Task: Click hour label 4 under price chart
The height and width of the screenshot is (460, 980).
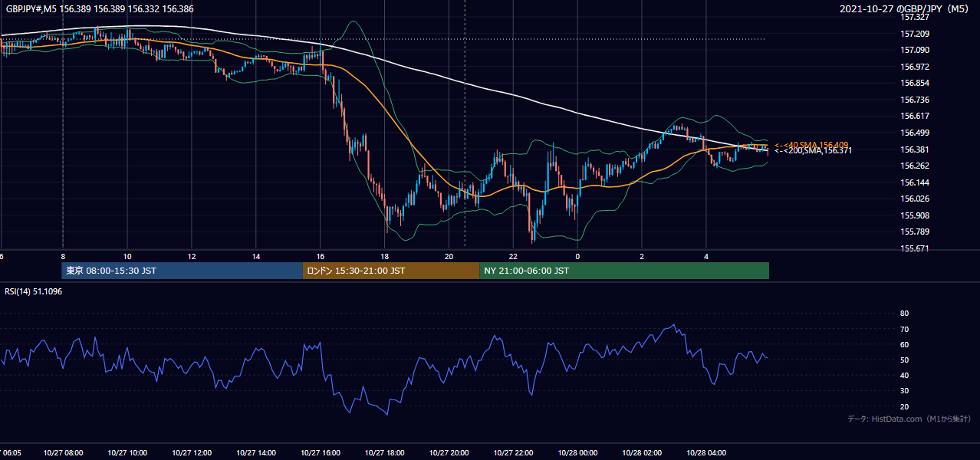Action: pos(706,257)
